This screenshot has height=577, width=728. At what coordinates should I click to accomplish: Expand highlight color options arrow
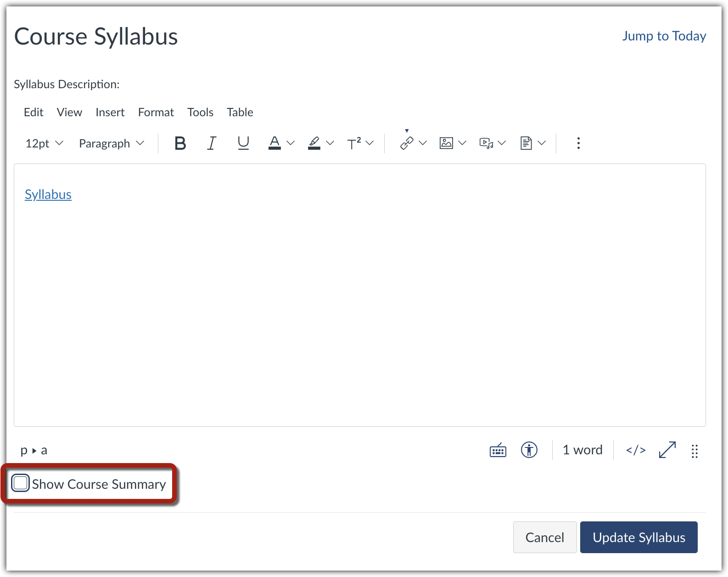tap(330, 143)
